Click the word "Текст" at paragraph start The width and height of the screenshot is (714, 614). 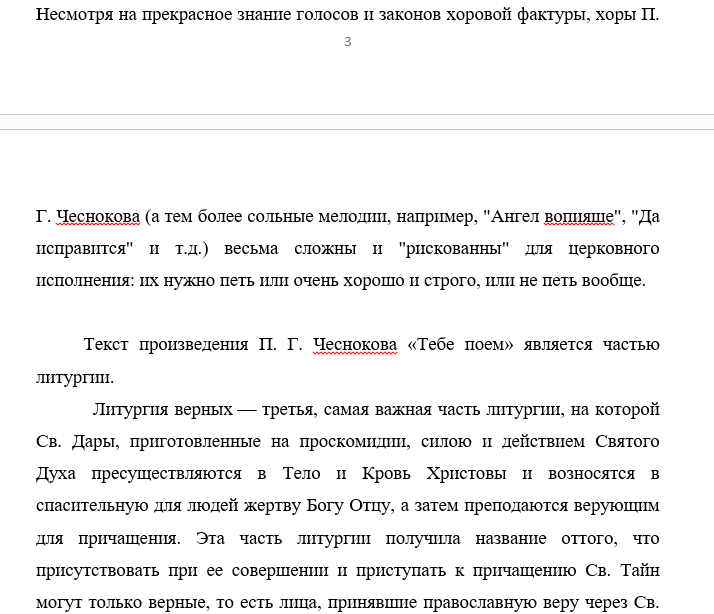click(x=106, y=344)
